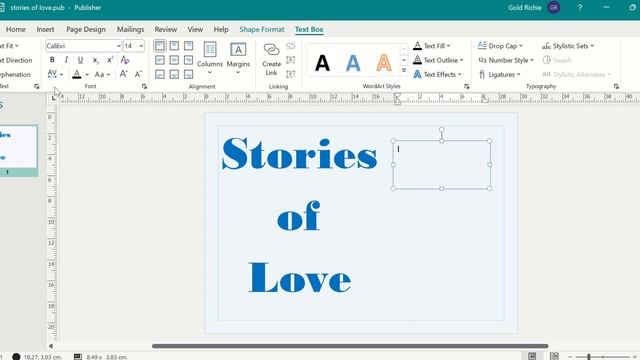The width and height of the screenshot is (640, 360).
Task: Open the font size 14 dropdown
Action: (141, 46)
